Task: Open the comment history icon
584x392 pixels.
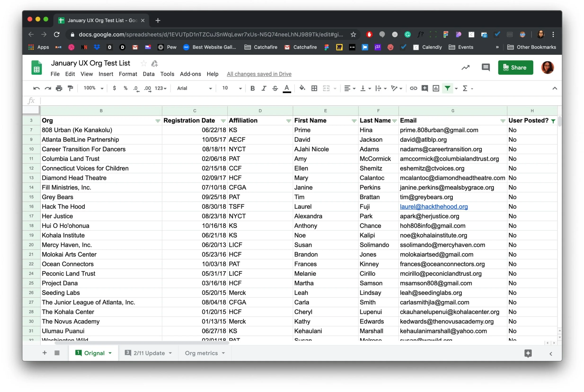Action: coord(486,67)
